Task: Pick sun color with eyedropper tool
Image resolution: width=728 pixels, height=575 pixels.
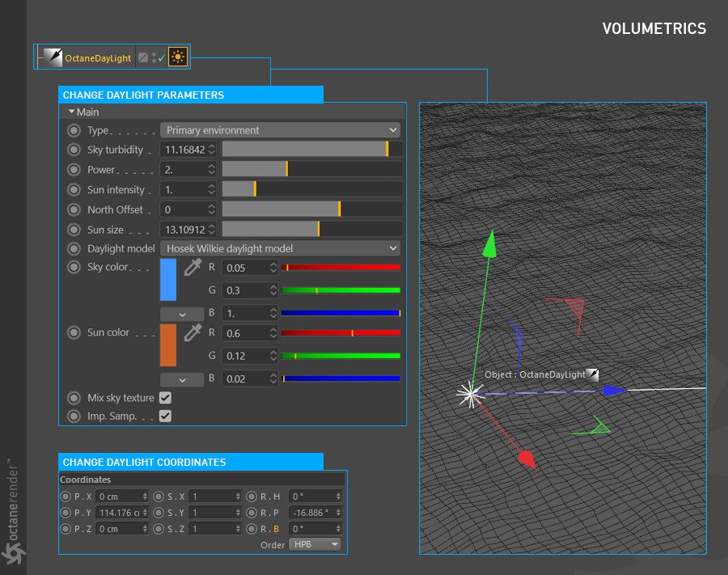Action: tap(193, 332)
